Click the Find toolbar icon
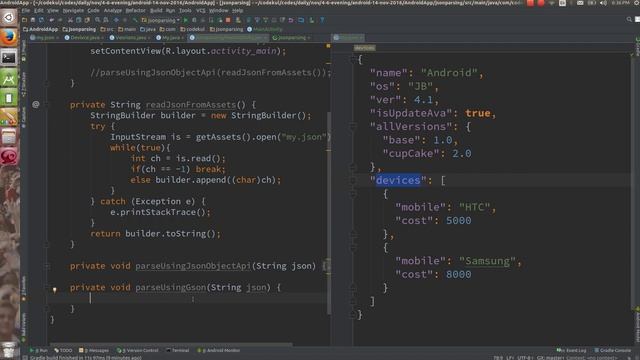The width and height of the screenshot is (640, 360). click(x=98, y=20)
